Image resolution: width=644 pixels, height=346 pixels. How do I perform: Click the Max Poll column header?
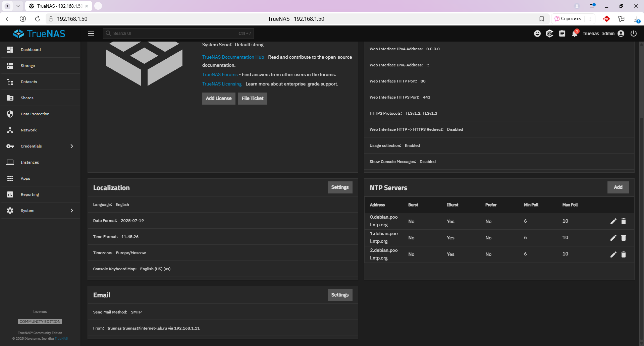tap(570, 205)
